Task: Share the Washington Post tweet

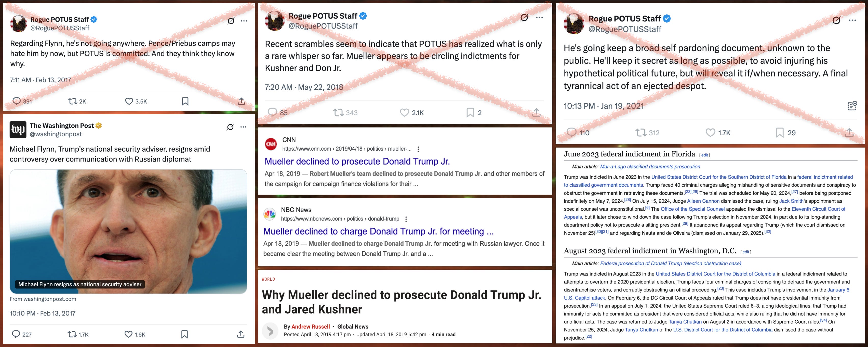Action: point(241,334)
